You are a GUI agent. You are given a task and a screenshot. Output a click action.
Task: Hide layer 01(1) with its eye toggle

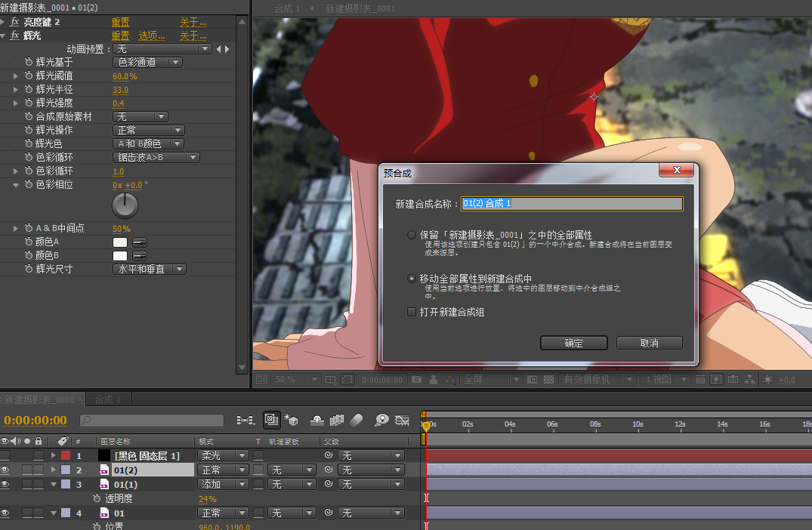[5, 484]
